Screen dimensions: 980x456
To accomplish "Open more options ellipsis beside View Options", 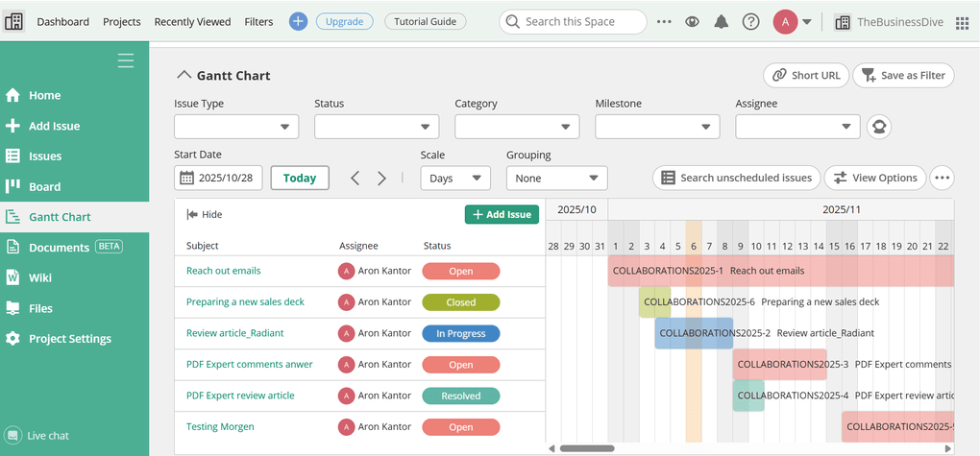I will click(942, 178).
